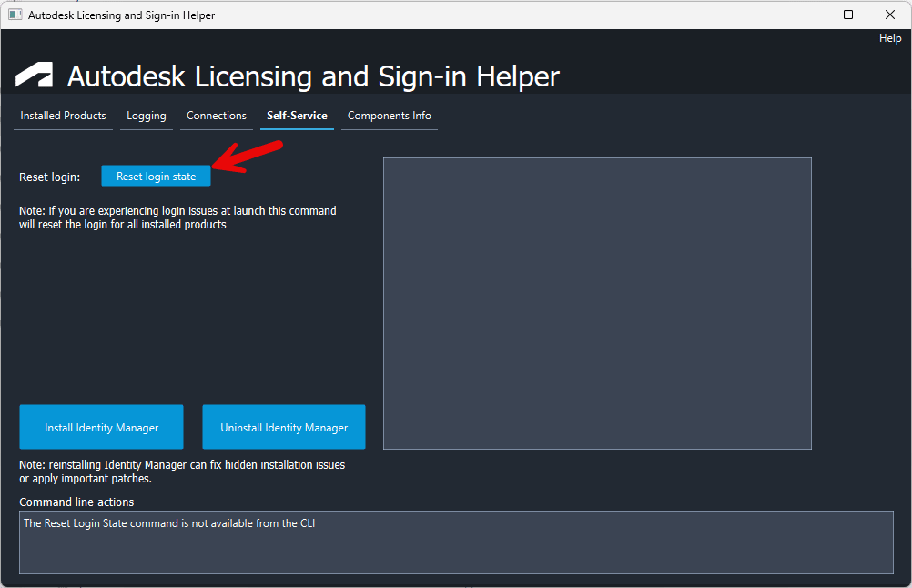Click note about experiencing login issues
The image size is (912, 588).
(x=177, y=218)
